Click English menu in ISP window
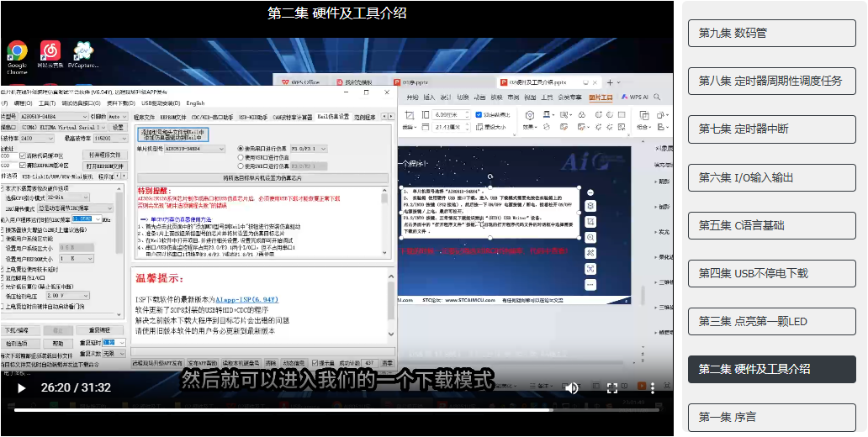868x437 pixels. click(x=195, y=103)
